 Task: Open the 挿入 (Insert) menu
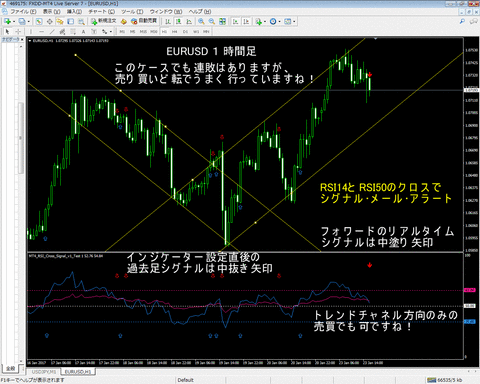pos(74,12)
